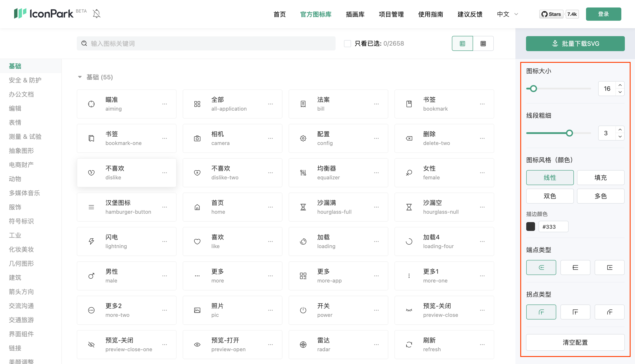Click the 清空配置 button
This screenshot has width=635, height=364.
coord(575,342)
